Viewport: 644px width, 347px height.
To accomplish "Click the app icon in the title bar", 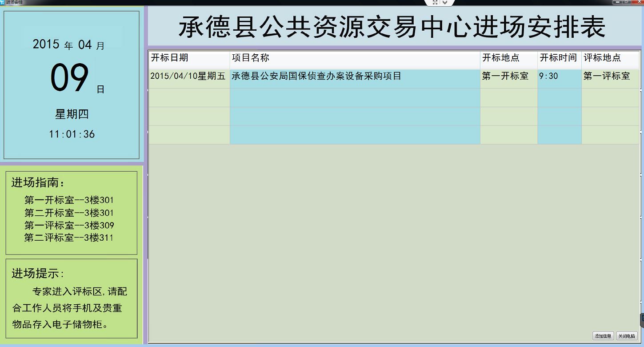I will click(x=3, y=2).
